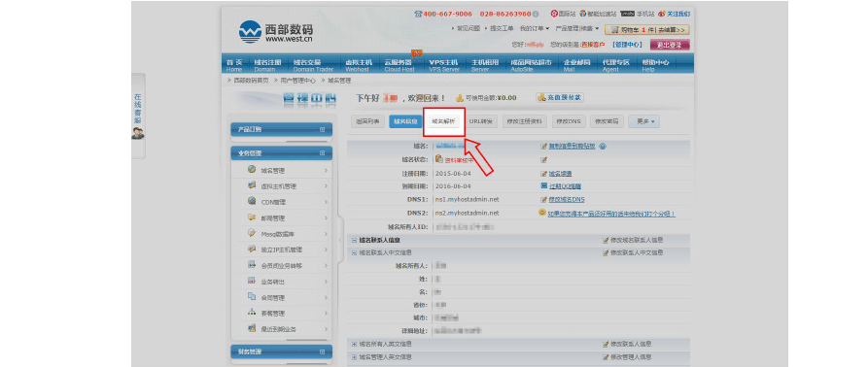
Task: Open the 帮助中心 Help menu
Action: click(x=656, y=65)
